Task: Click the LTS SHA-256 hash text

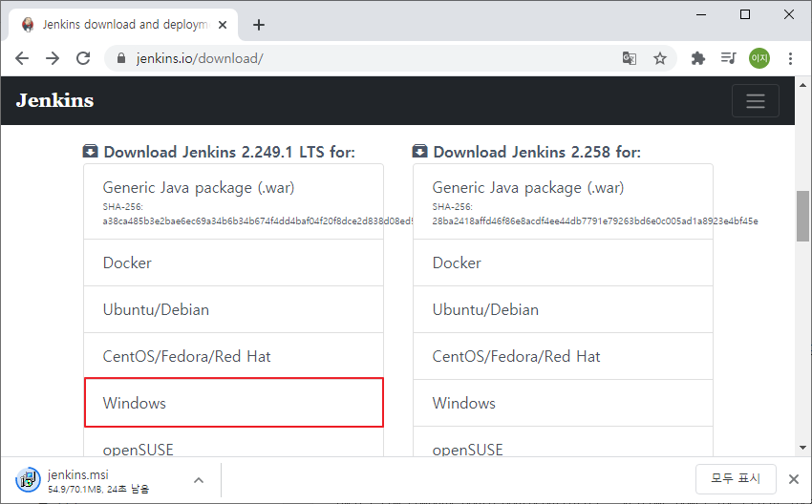Action: (258, 220)
